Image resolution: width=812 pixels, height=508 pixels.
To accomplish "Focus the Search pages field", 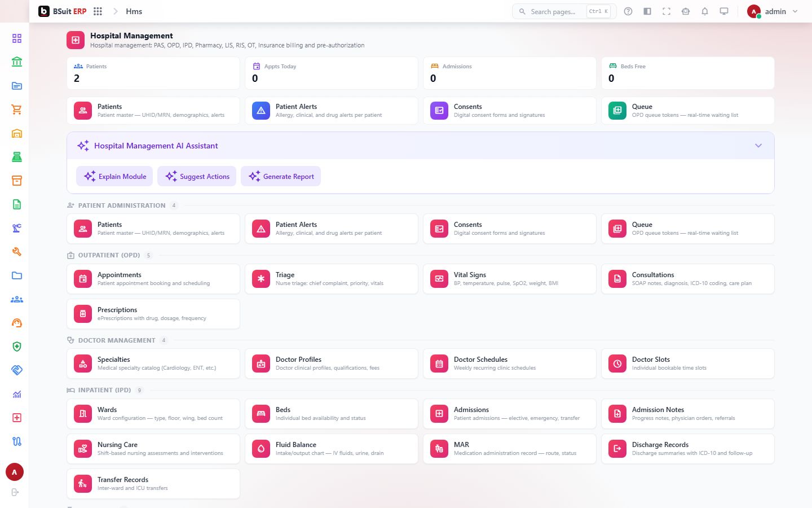I will (564, 11).
